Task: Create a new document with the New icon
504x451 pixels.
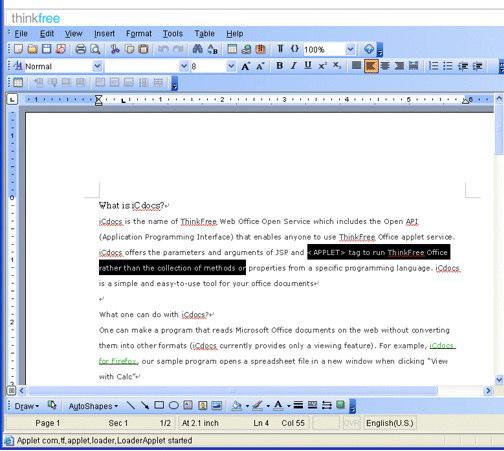Action: [18, 49]
